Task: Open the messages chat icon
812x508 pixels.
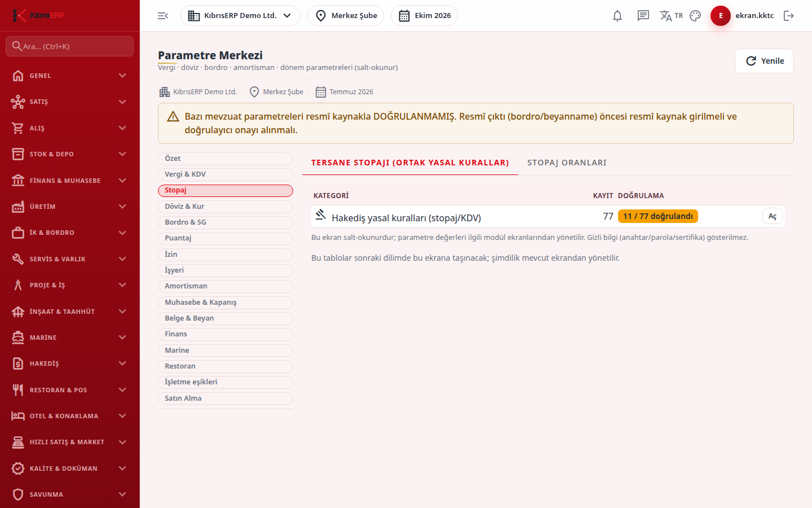Action: 643,16
